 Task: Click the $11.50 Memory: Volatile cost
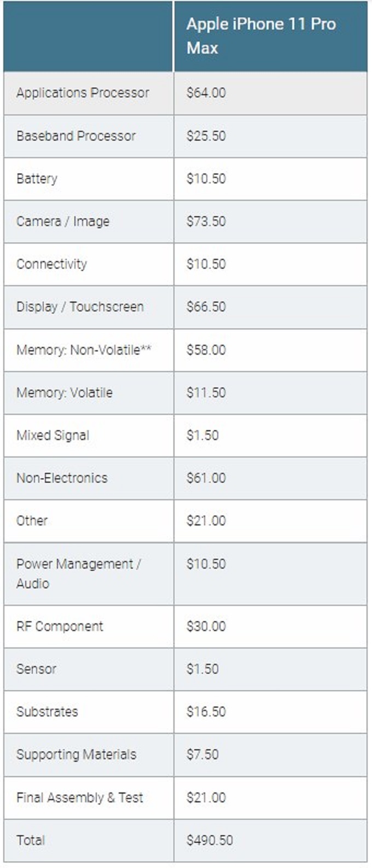point(206,392)
